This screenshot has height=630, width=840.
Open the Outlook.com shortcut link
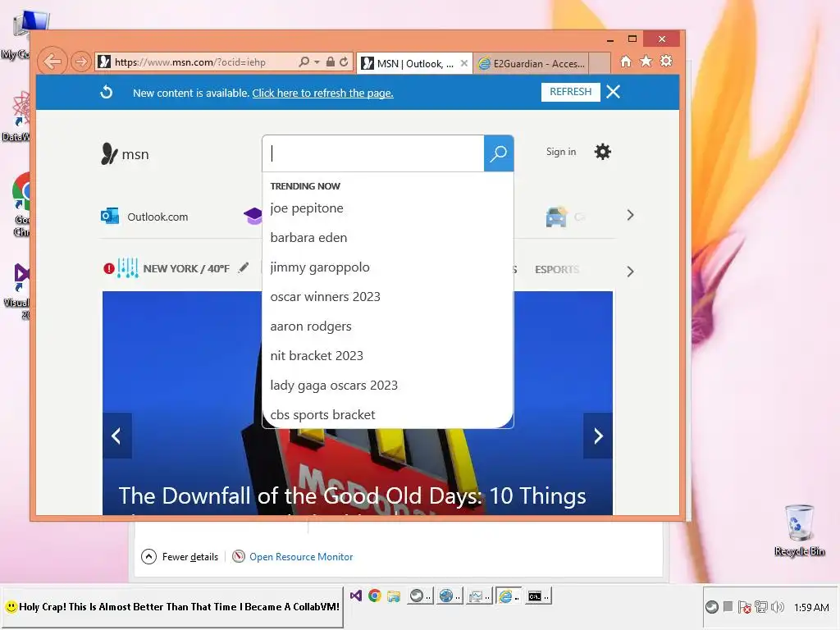tap(157, 217)
